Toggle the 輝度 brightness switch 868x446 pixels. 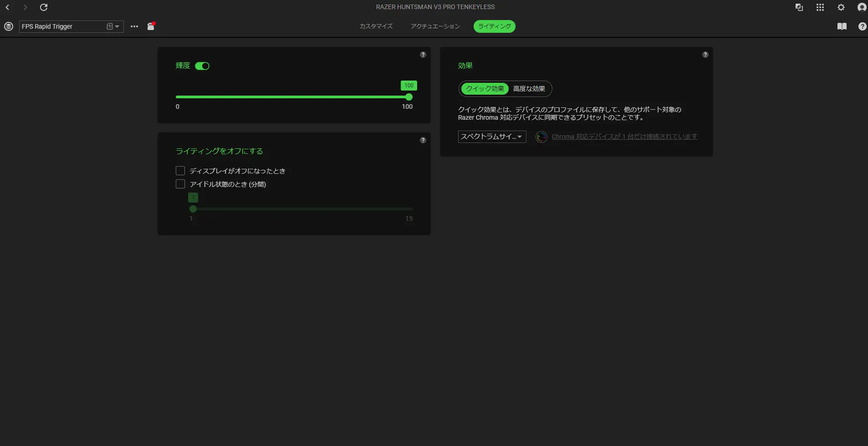point(202,66)
